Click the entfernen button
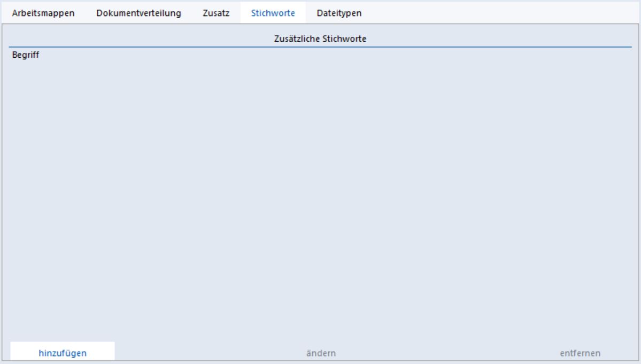The height and width of the screenshot is (364, 641). pyautogui.click(x=580, y=353)
